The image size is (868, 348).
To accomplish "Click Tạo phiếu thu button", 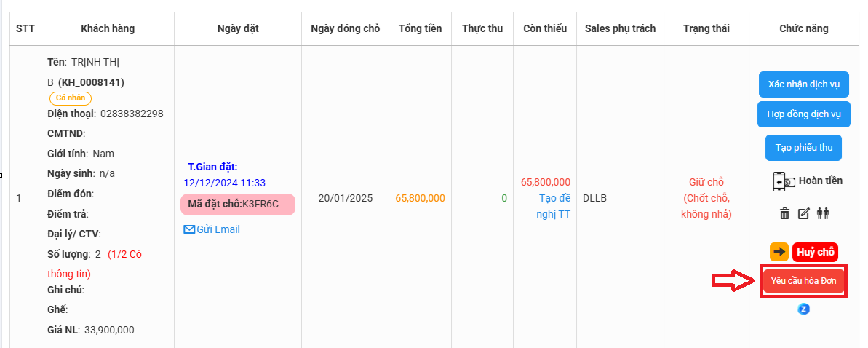I will pyautogui.click(x=803, y=148).
